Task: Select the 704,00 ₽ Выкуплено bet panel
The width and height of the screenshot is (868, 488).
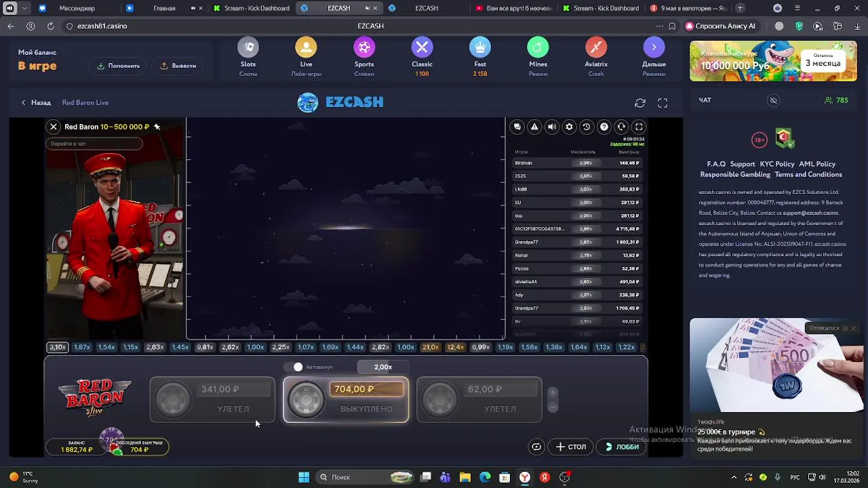Action: click(346, 399)
